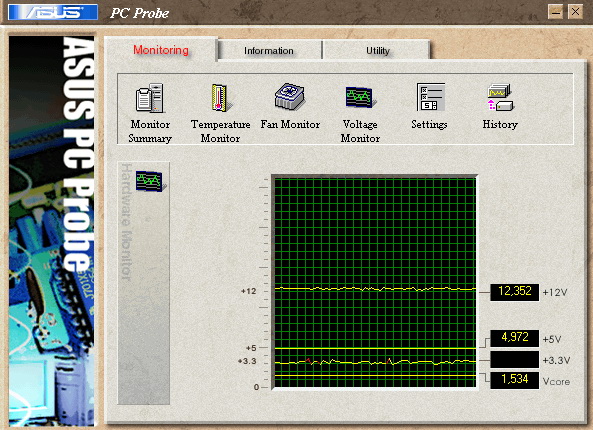
Task: Click the ASUS logo in title bar
Action: pos(53,12)
